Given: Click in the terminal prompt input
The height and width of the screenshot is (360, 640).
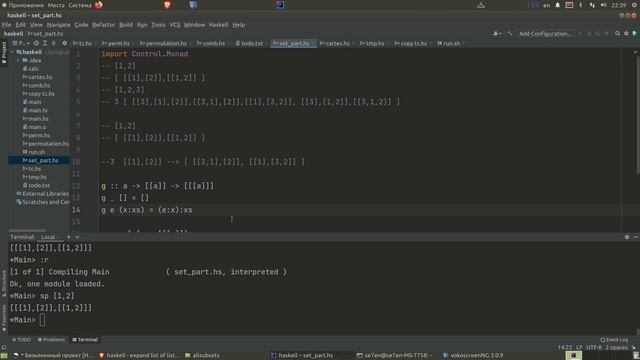Looking at the screenshot, I should click(42, 320).
